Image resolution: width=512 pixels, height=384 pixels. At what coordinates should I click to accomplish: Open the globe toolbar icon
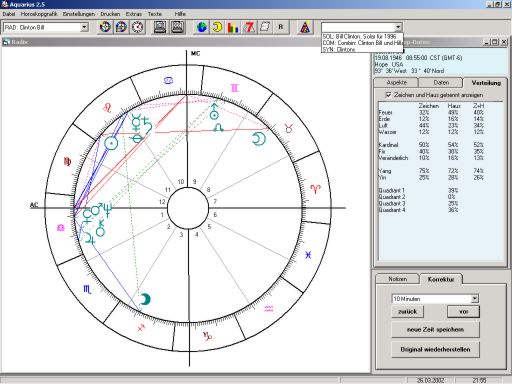tap(201, 27)
